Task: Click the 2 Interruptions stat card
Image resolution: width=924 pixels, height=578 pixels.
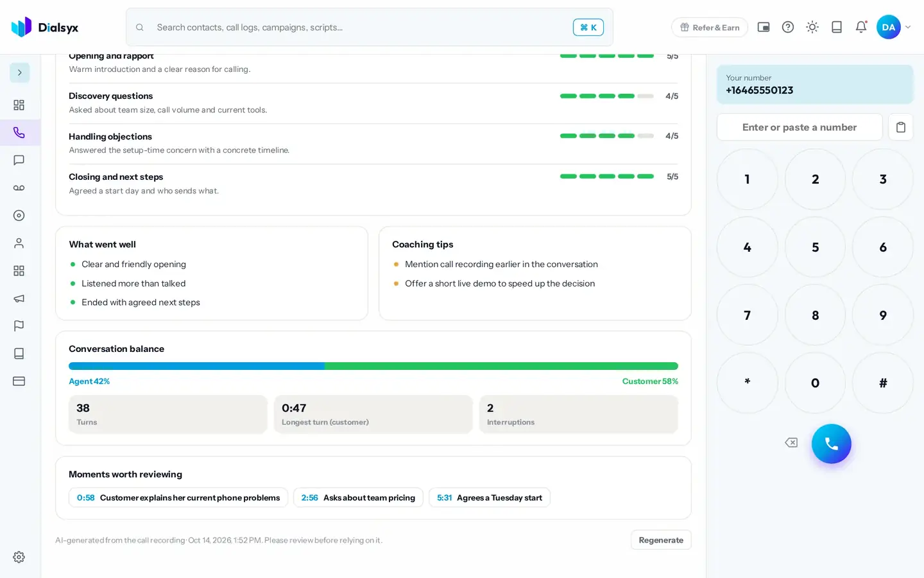Action: [579, 414]
